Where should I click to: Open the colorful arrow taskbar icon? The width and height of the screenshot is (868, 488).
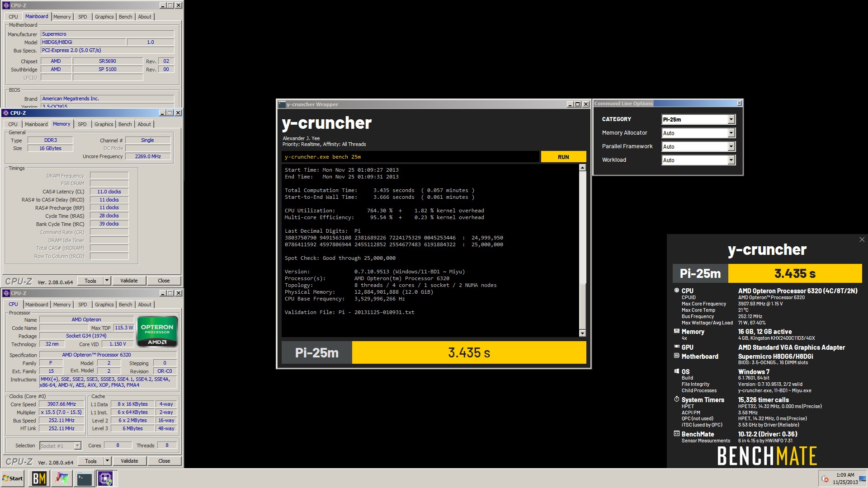(x=62, y=479)
